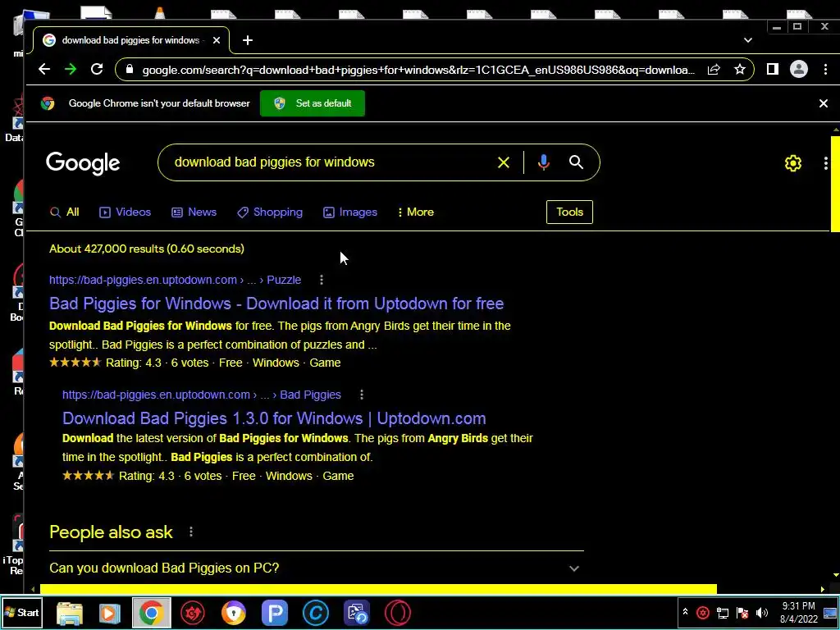This screenshot has height=630, width=840.
Task: Bookmark this page with the star
Action: click(x=739, y=70)
